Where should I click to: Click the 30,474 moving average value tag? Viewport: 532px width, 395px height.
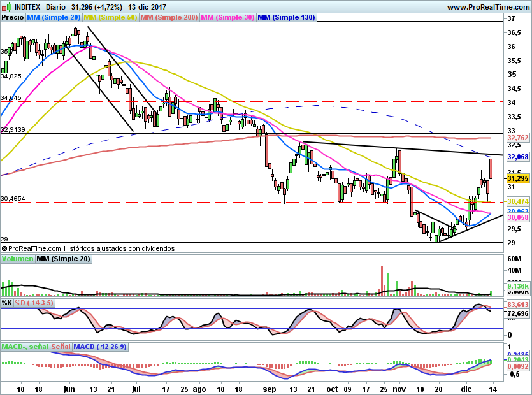[x=518, y=201]
